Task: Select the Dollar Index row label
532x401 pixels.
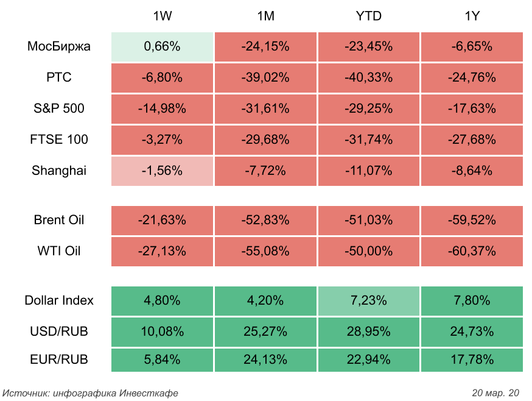Action: (59, 300)
